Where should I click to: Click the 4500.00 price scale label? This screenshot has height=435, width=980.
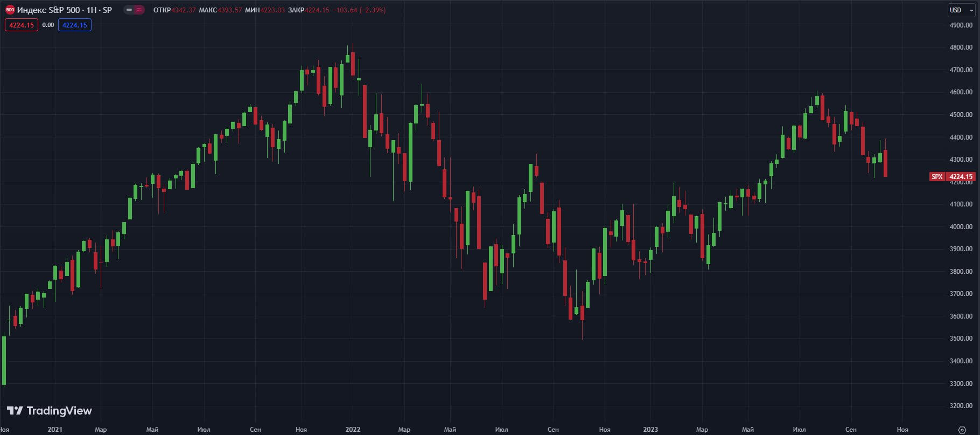(961, 114)
